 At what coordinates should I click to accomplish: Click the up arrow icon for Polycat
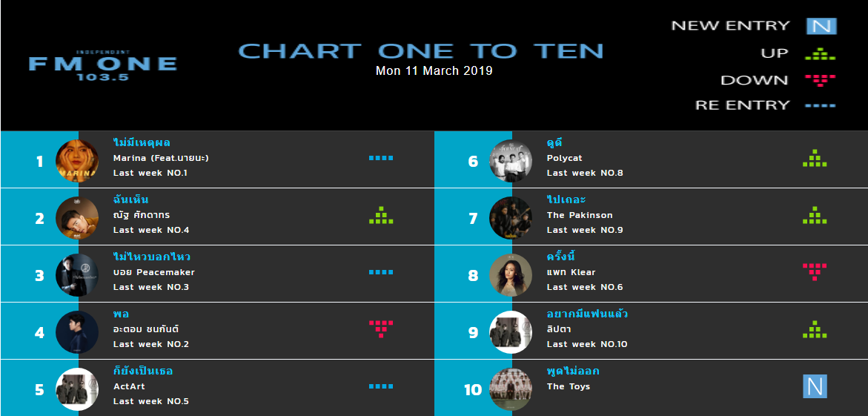tap(815, 158)
